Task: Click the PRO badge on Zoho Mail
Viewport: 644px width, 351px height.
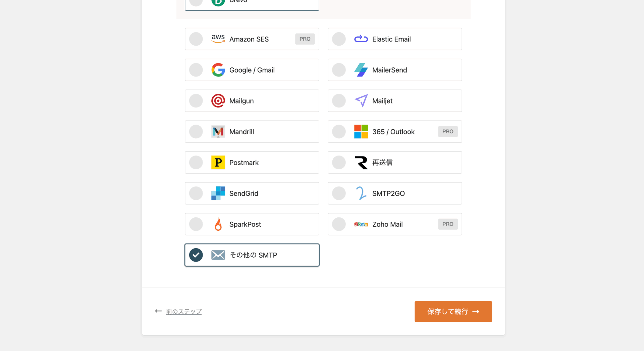Action: coord(448,224)
